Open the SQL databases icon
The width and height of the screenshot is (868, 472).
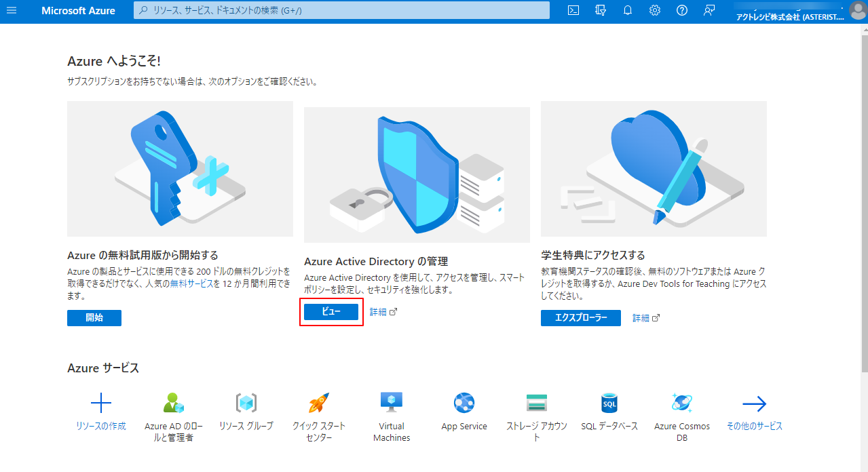(x=609, y=404)
